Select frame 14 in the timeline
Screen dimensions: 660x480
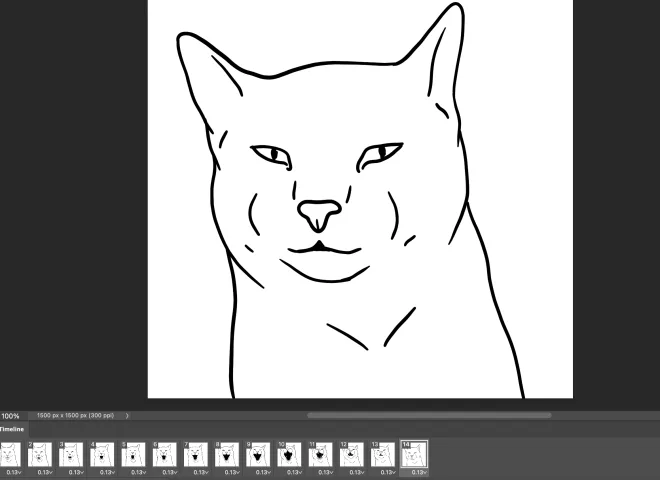413,455
